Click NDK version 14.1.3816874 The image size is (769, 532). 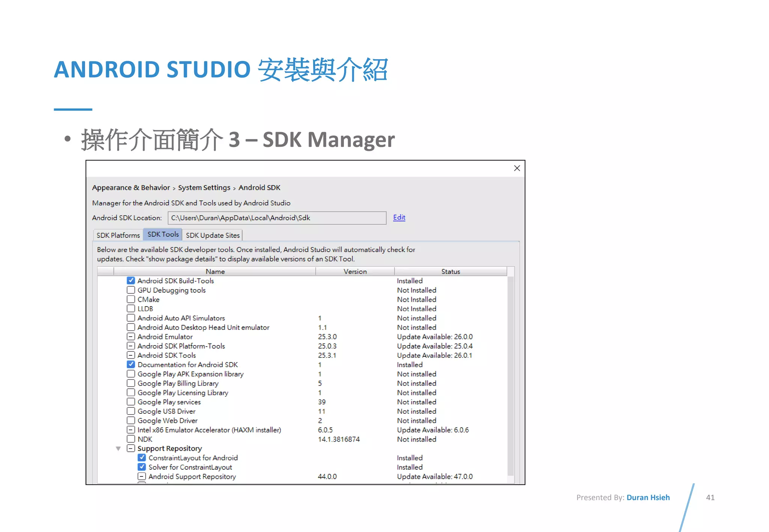pyautogui.click(x=339, y=439)
